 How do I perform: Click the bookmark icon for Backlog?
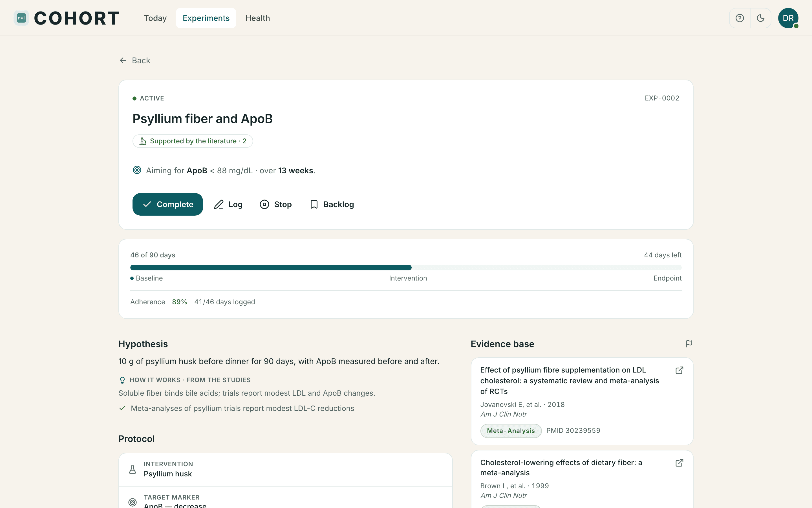(x=314, y=204)
